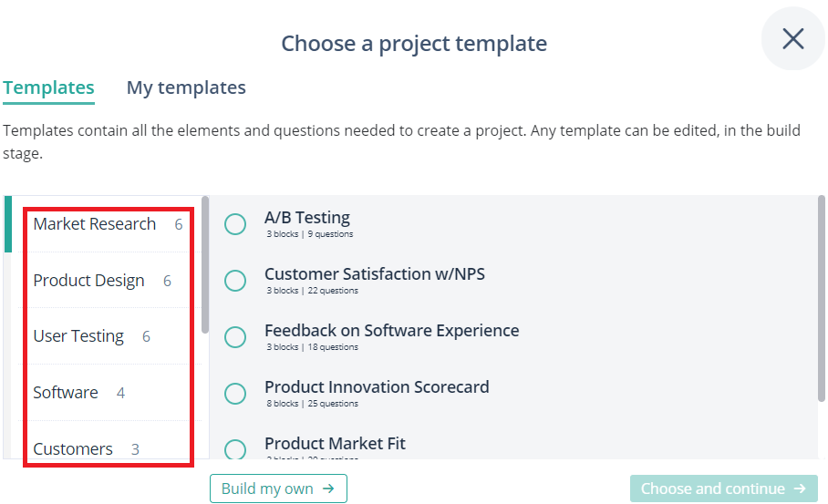Switch to the Templates tab

pos(48,87)
